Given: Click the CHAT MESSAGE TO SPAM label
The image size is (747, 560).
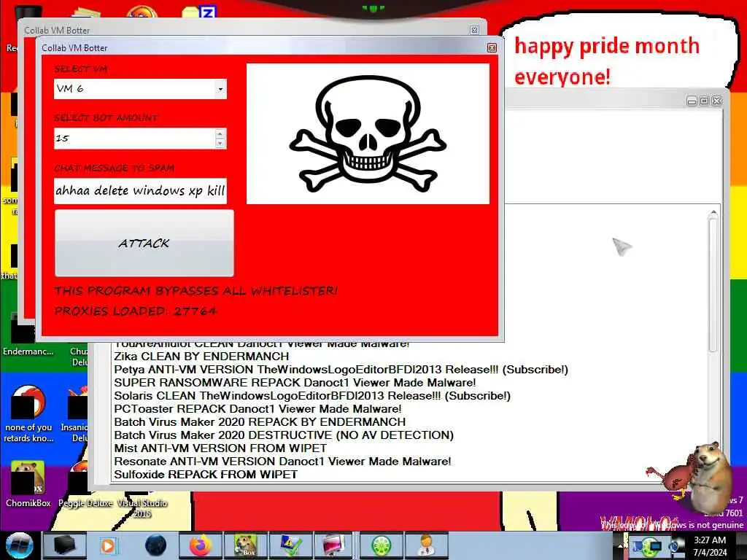Looking at the screenshot, I should coord(115,168).
